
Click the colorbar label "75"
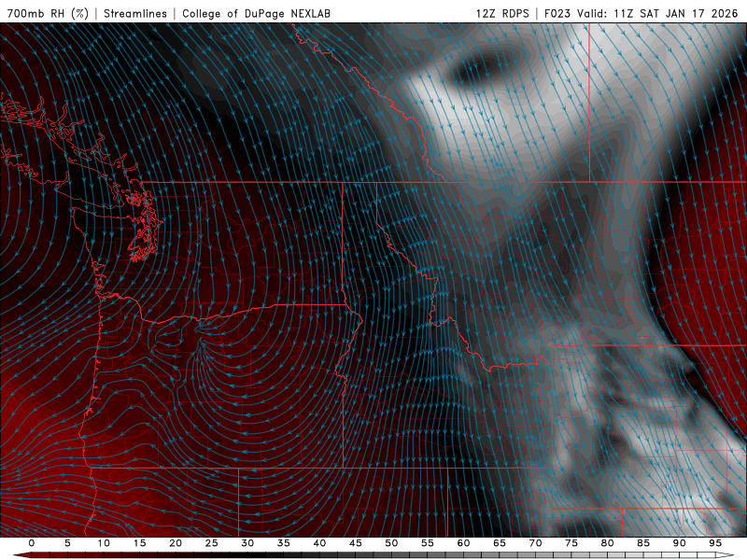tap(571, 543)
